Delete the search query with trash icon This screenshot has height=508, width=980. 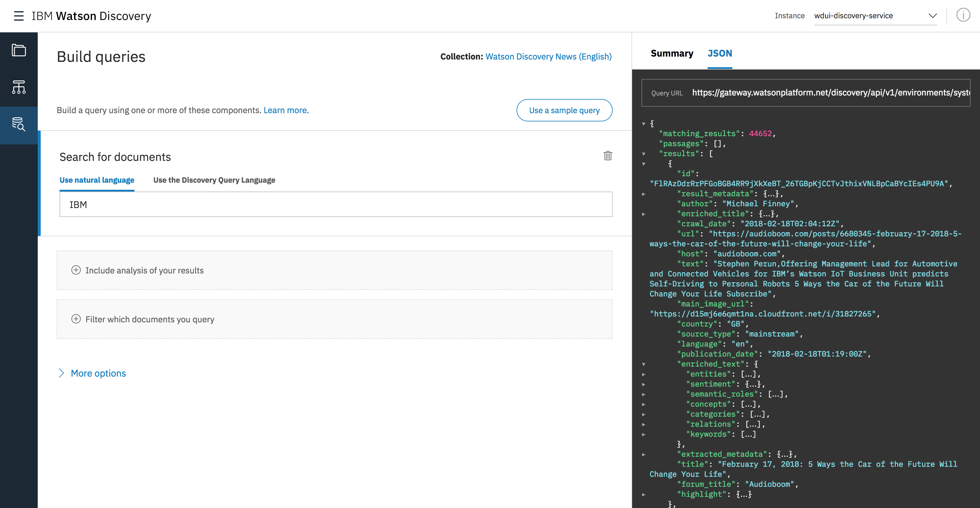608,156
